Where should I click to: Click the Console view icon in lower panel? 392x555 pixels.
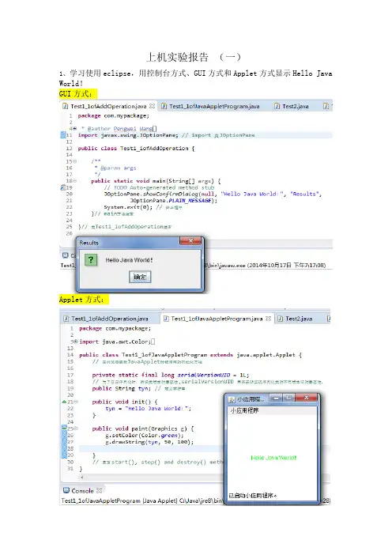66,490
